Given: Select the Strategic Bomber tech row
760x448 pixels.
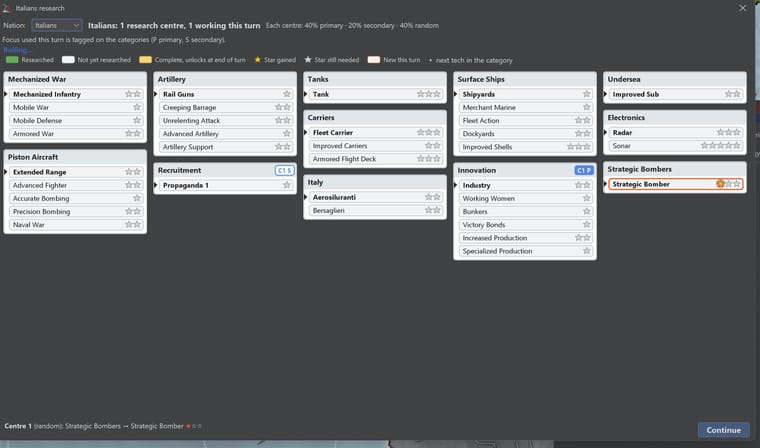Looking at the screenshot, I should pos(676,184).
